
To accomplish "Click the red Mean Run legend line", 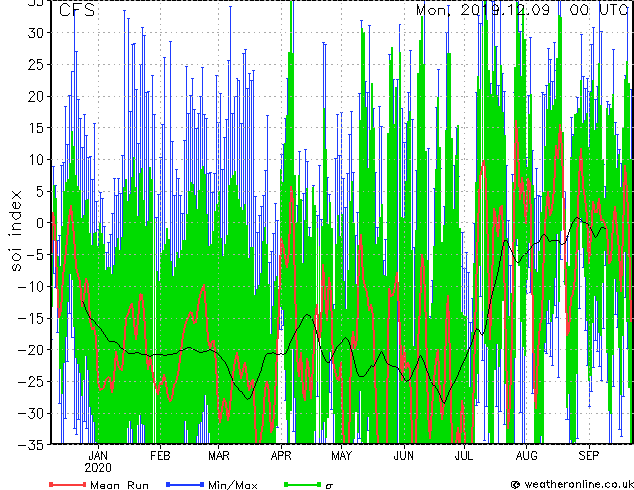I will (x=67, y=484).
